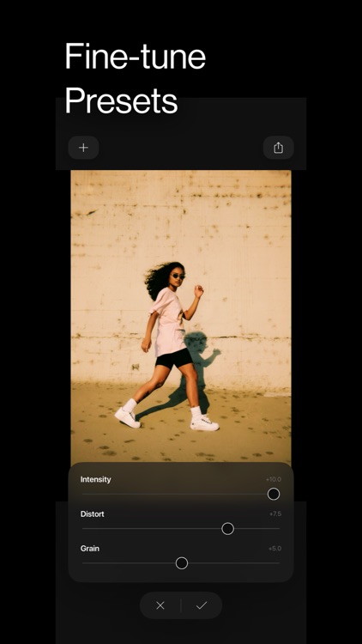Click the Distort label
The width and height of the screenshot is (362, 644).
93,513
